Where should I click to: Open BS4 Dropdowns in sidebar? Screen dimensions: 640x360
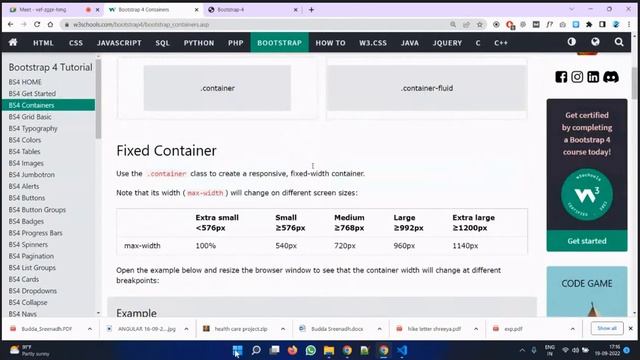pyautogui.click(x=33, y=291)
